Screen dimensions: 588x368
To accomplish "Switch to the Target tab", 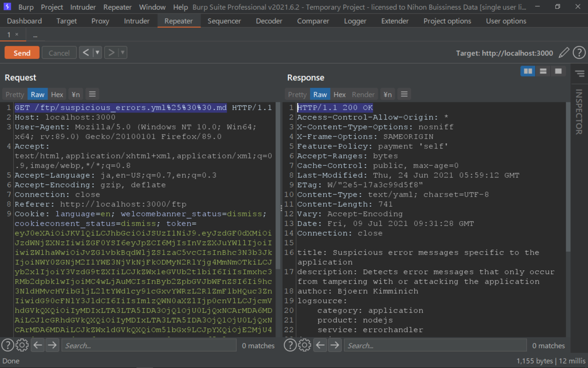I will (67, 21).
